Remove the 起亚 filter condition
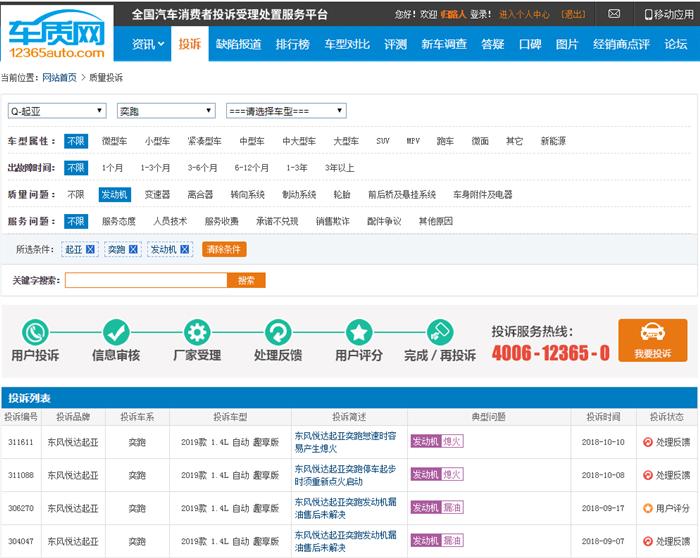The image size is (700, 558). 90,250
